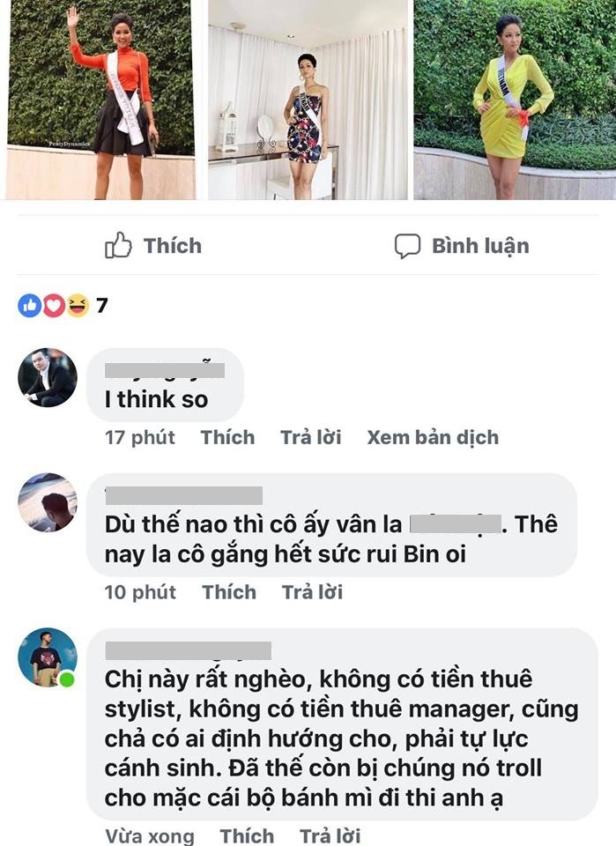
Task: Reply to the 'I think so' comment
Action: pos(311,437)
